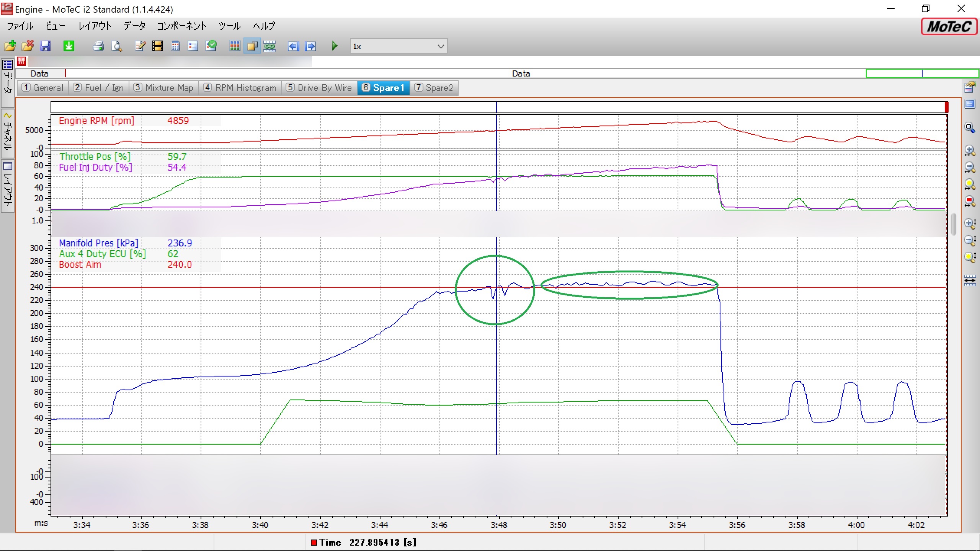This screenshot has height=551, width=980.
Task: Click the film strip video icon
Action: [x=157, y=46]
